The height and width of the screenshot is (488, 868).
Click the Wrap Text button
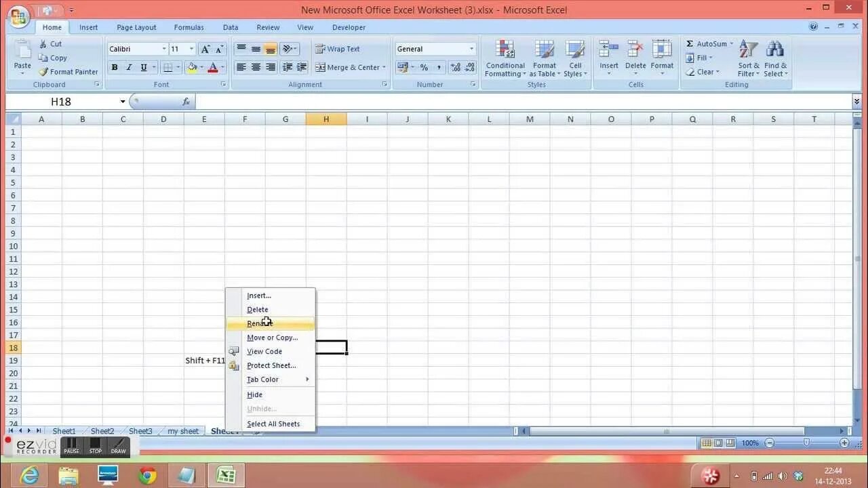pos(338,49)
